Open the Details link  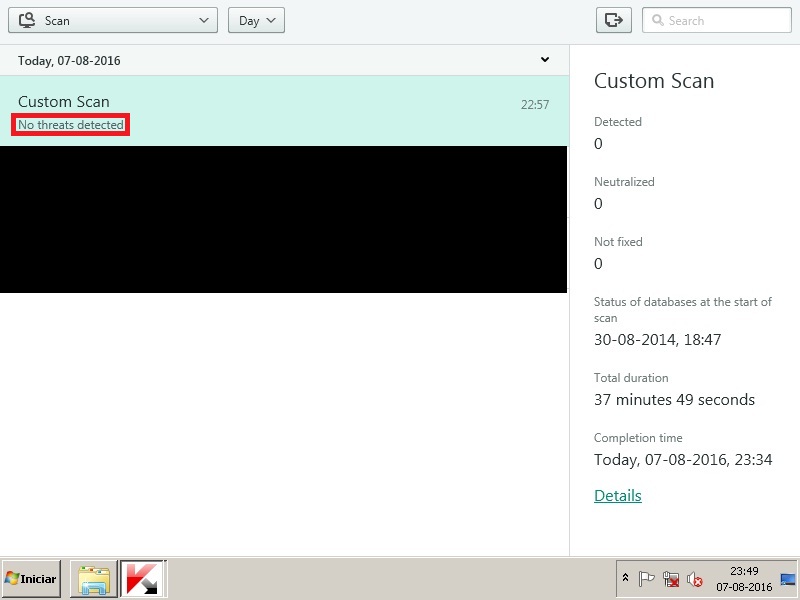(617, 495)
